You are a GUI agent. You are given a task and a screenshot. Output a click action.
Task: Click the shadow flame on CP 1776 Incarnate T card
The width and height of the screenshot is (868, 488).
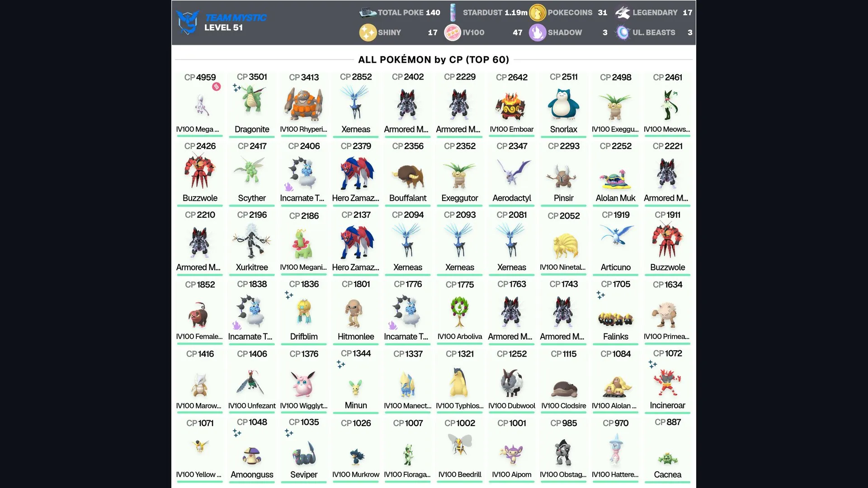point(392,325)
